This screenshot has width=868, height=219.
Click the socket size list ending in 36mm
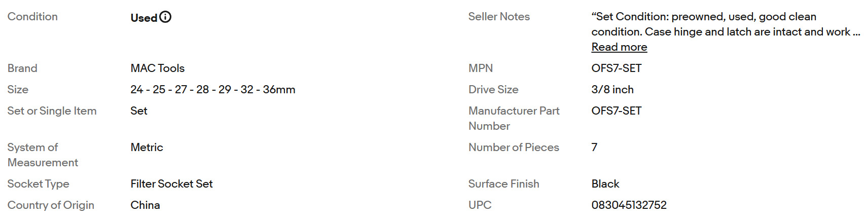[212, 90]
